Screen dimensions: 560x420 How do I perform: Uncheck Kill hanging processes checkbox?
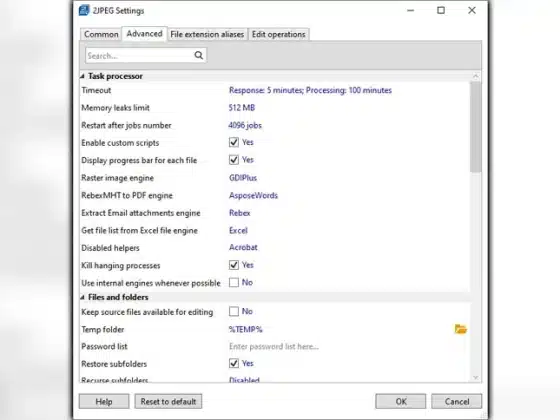pos(234,265)
